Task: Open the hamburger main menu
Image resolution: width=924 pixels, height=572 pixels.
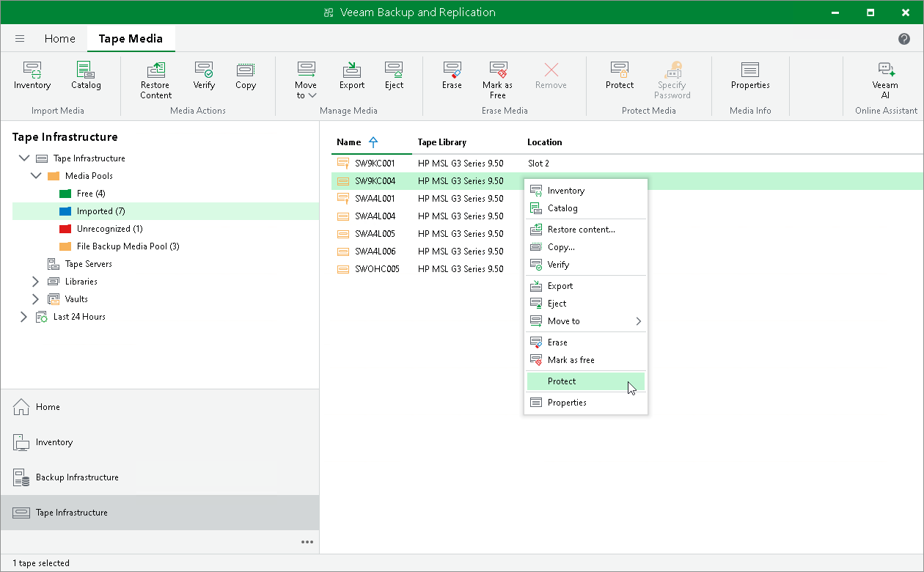Action: click(20, 39)
